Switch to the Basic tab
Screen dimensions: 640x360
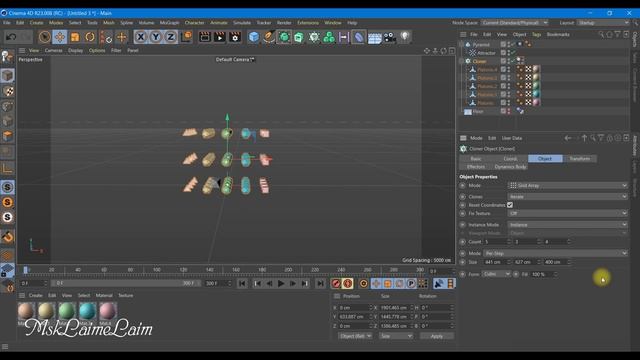click(x=476, y=159)
